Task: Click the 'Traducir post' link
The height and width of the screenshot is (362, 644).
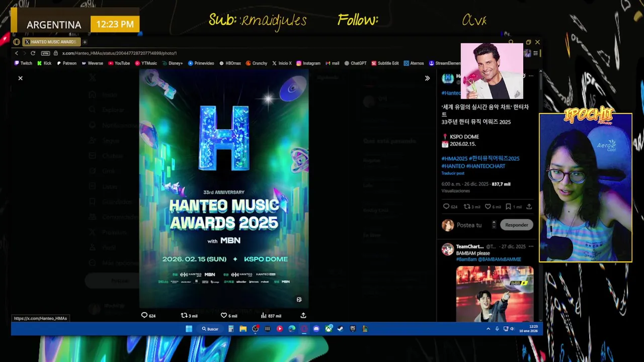Action: click(453, 173)
